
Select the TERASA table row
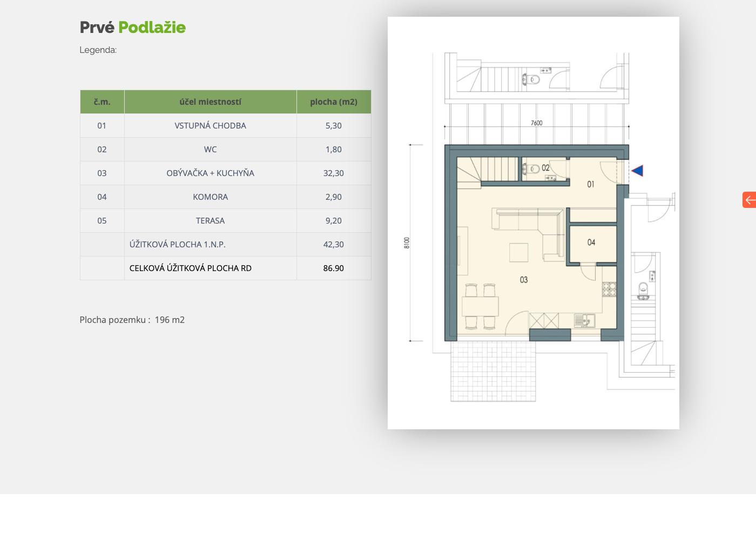coord(226,220)
